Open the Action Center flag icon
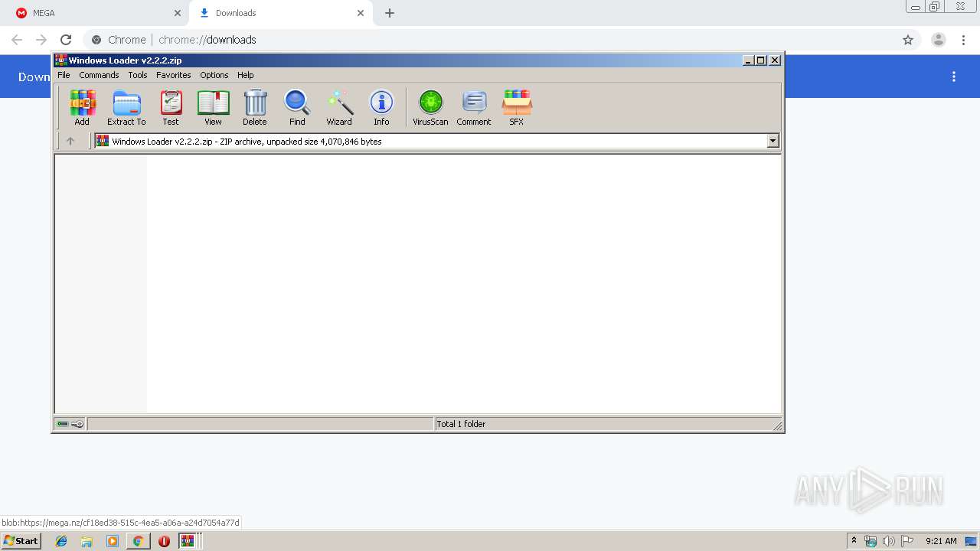This screenshot has width=980, height=551. 907,541
